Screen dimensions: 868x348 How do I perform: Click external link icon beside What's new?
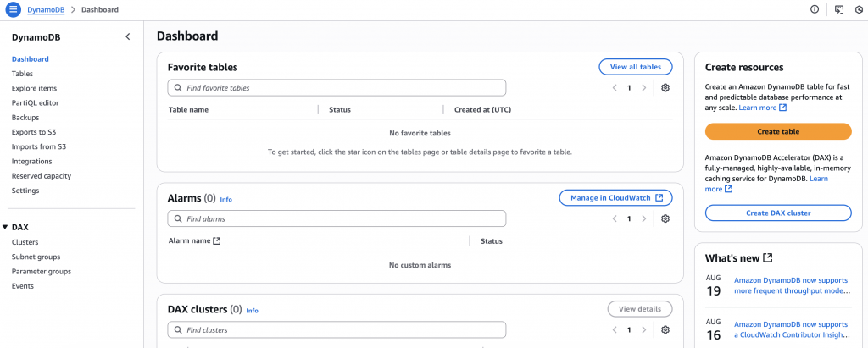coord(768,258)
